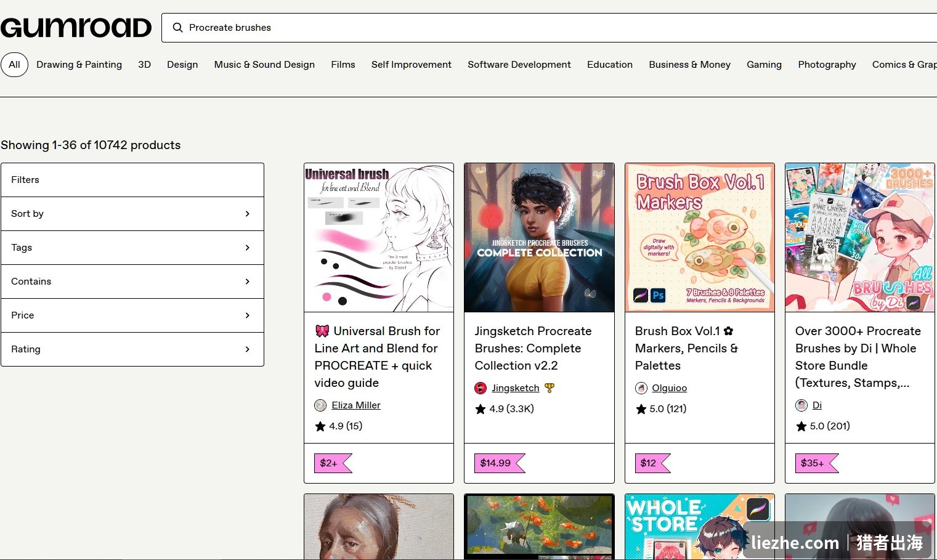Visit seller Di's profile link
Screen dimensions: 937x560
817,405
